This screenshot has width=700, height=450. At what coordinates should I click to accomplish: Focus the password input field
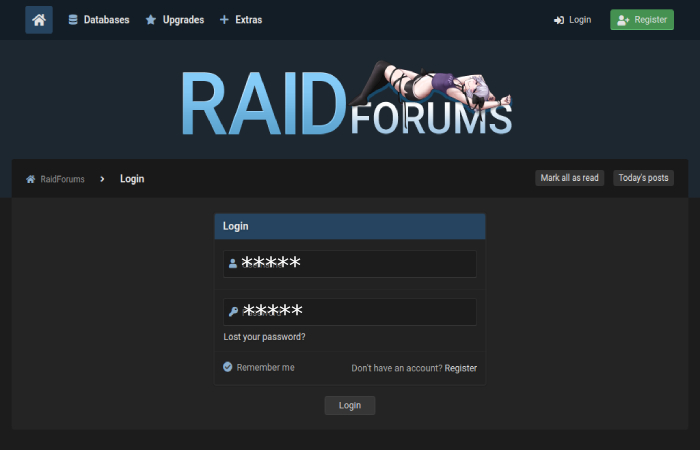[350, 312]
